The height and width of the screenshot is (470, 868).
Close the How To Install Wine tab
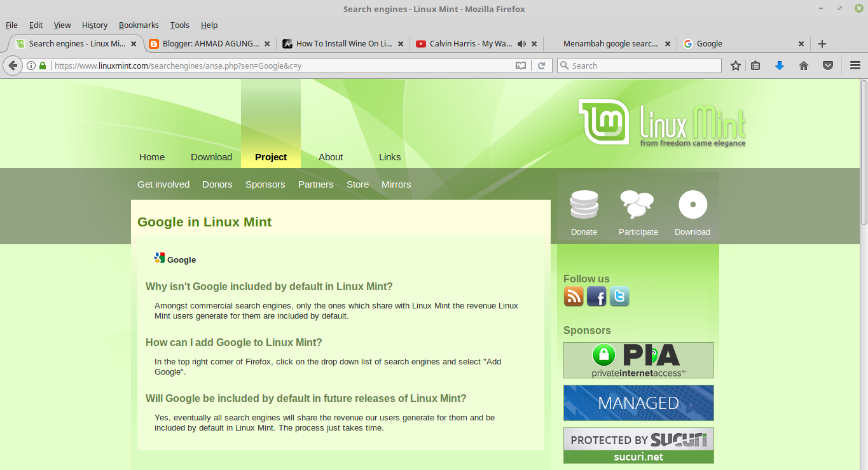tap(401, 44)
